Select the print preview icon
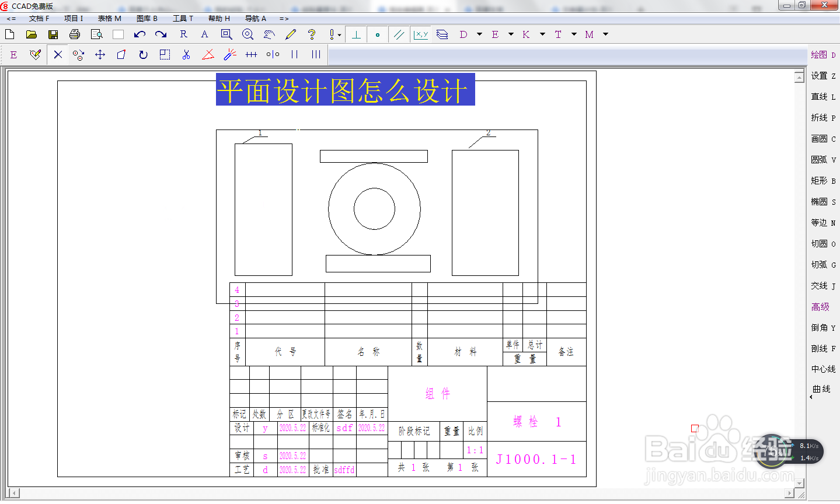Screen dimensions: 840x504 [96, 34]
